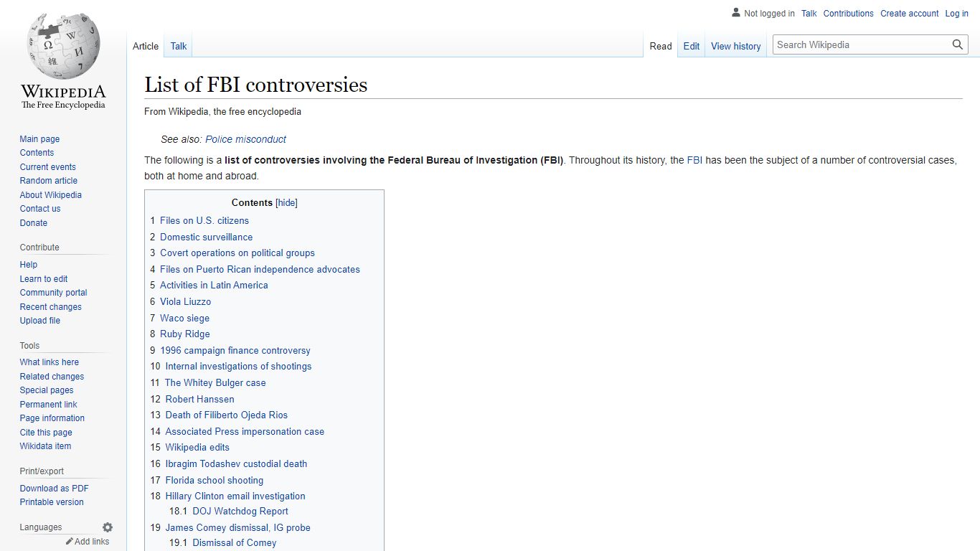Switch to the Article tab

(146, 46)
